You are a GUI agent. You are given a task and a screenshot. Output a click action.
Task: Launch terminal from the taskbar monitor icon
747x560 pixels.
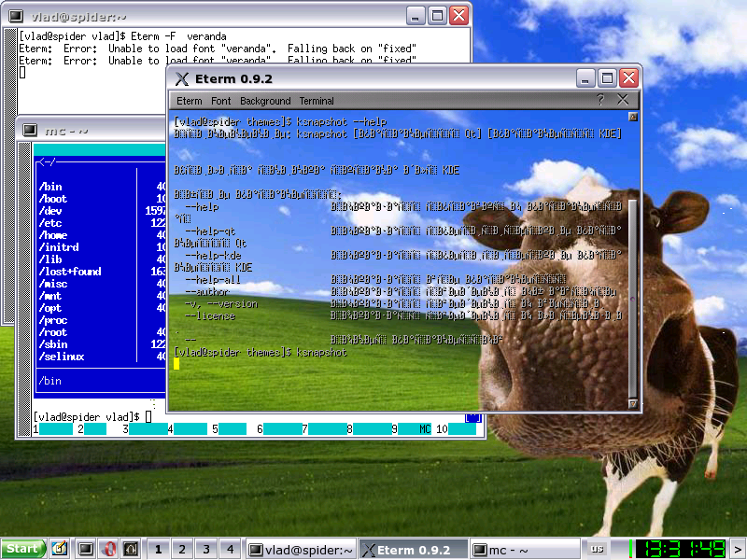coord(85,549)
